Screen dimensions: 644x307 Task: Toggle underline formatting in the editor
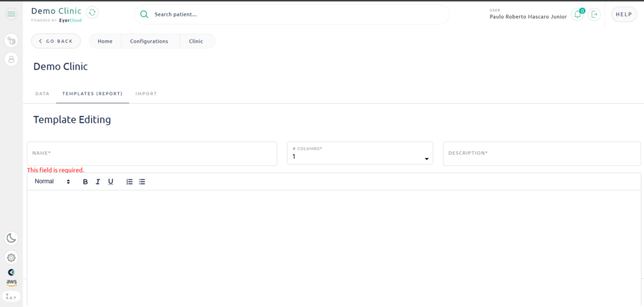[x=111, y=182]
